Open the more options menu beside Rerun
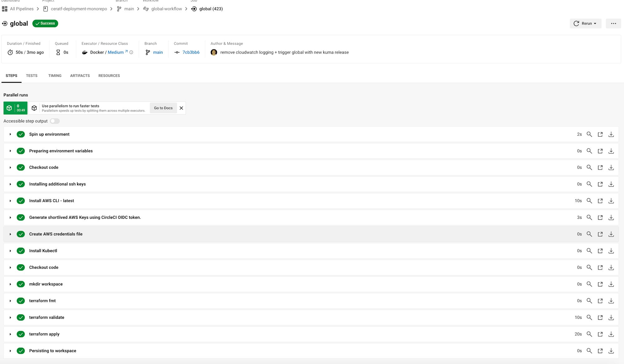 pyautogui.click(x=613, y=23)
